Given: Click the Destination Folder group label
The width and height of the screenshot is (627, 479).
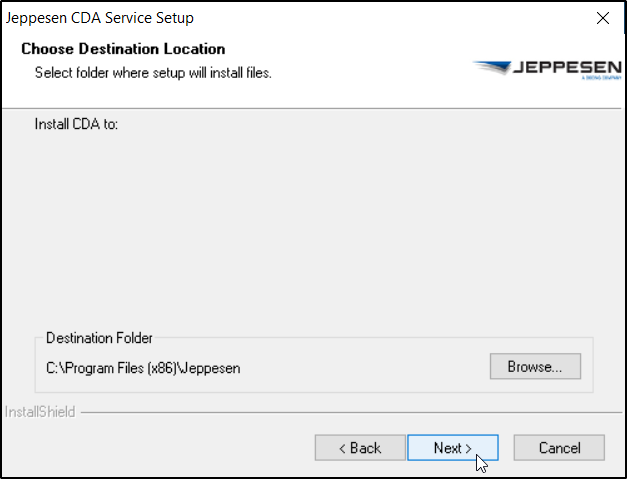Looking at the screenshot, I should pyautogui.click(x=100, y=339).
